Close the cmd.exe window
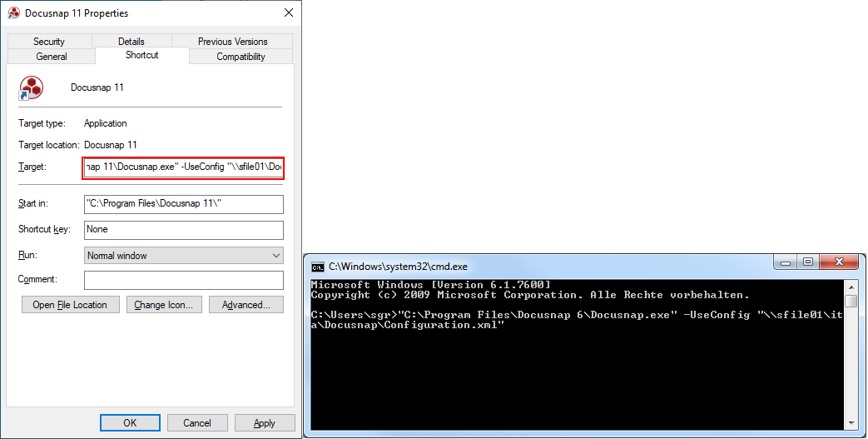Viewport: 868px width, 439px height. tap(839, 262)
